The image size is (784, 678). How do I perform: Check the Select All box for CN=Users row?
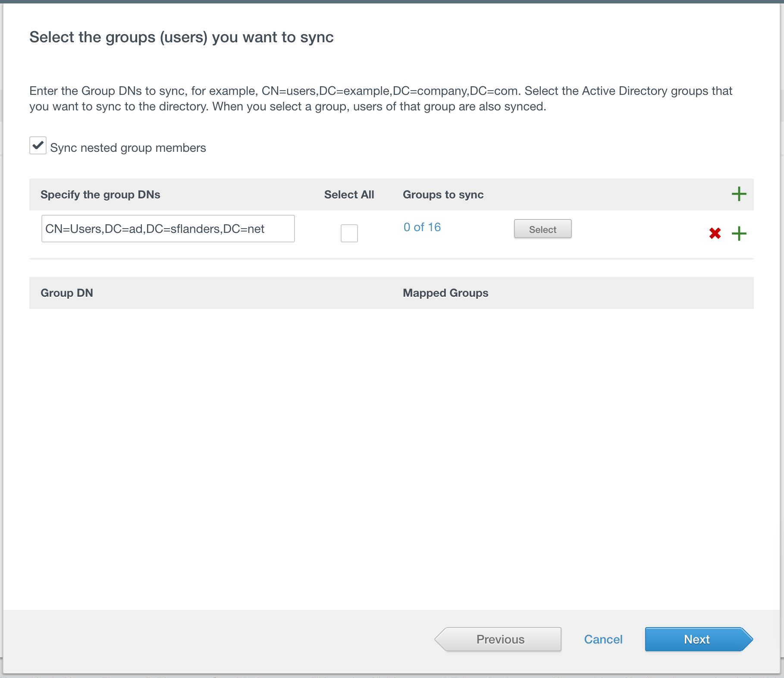[349, 233]
